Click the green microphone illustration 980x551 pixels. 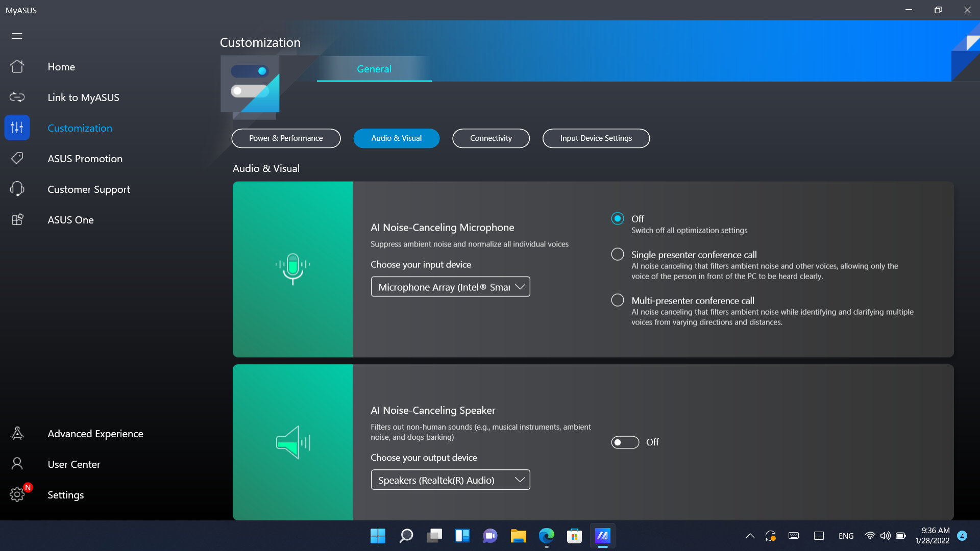292,269
